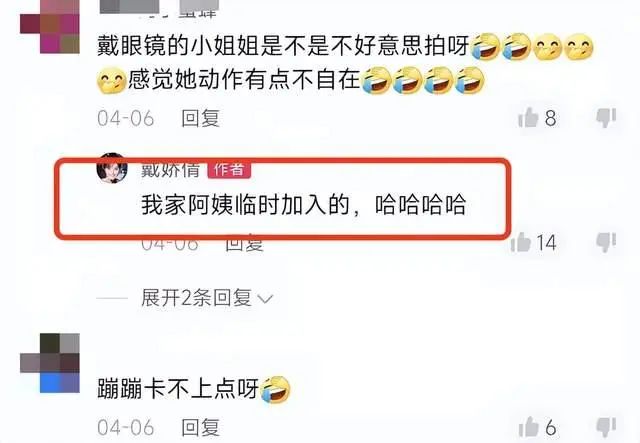Open the username 戴娇倩 link

point(170,169)
